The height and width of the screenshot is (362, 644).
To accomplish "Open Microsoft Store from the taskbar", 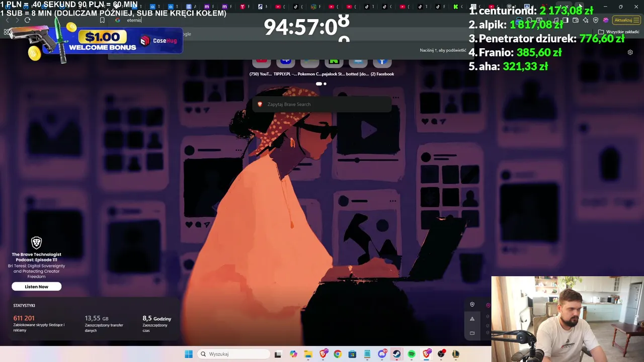I will 352,354.
